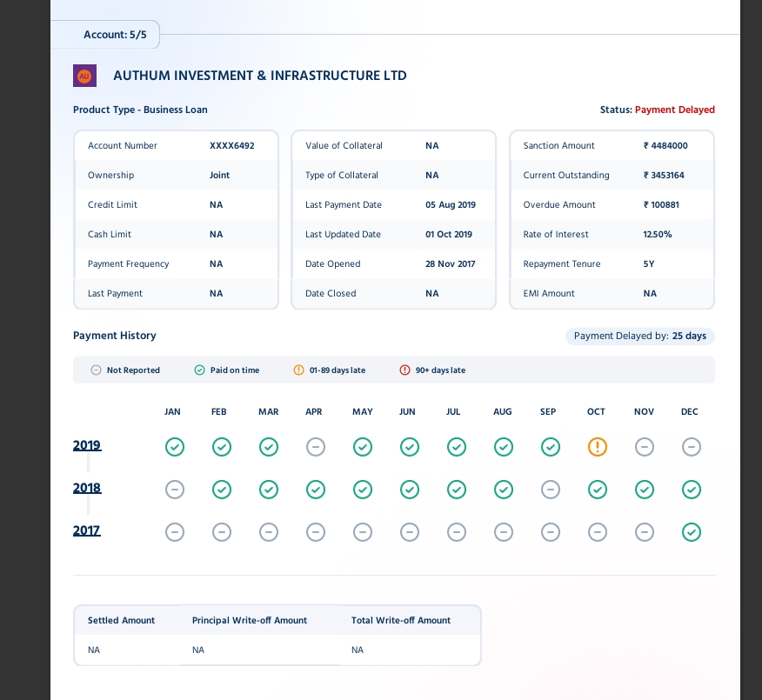The image size is (762, 700).
Task: Click the Current Outstanding amount ₹ 3453164
Action: point(664,176)
